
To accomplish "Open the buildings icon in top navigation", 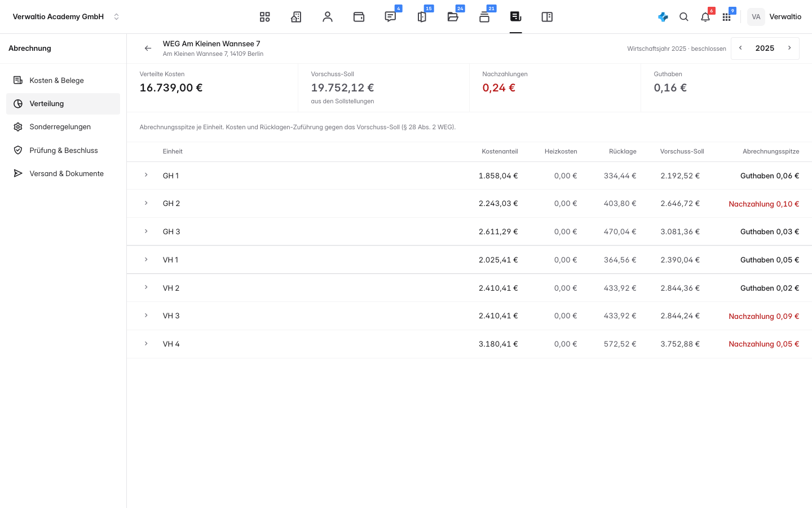I will pyautogui.click(x=296, y=17).
